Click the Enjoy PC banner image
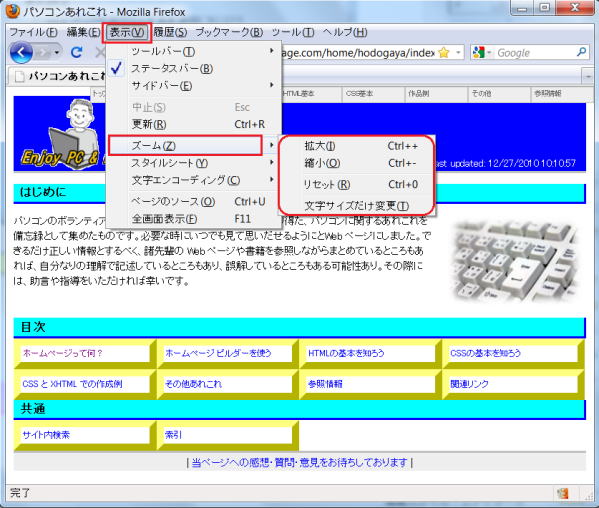Screen dimensions: 599x508 60,134
